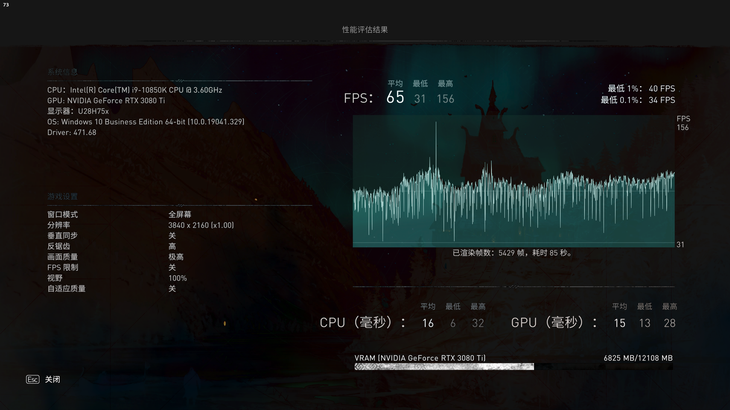Click the 分辨率 3840 x 2160 value
The height and width of the screenshot is (410, 730).
201,225
